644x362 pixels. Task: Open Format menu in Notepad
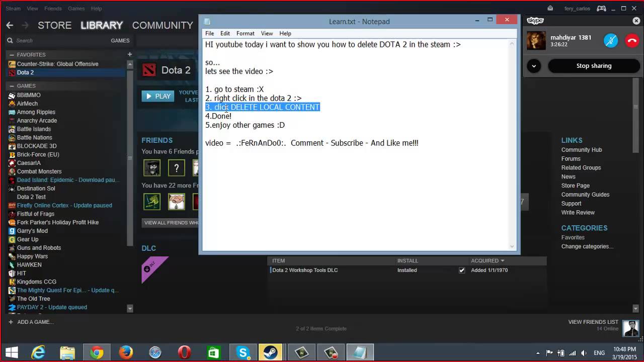245,33
